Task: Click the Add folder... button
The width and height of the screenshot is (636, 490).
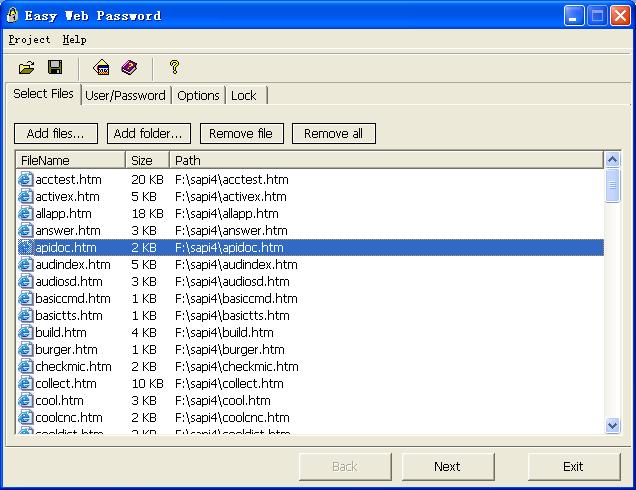Action: tap(148, 133)
